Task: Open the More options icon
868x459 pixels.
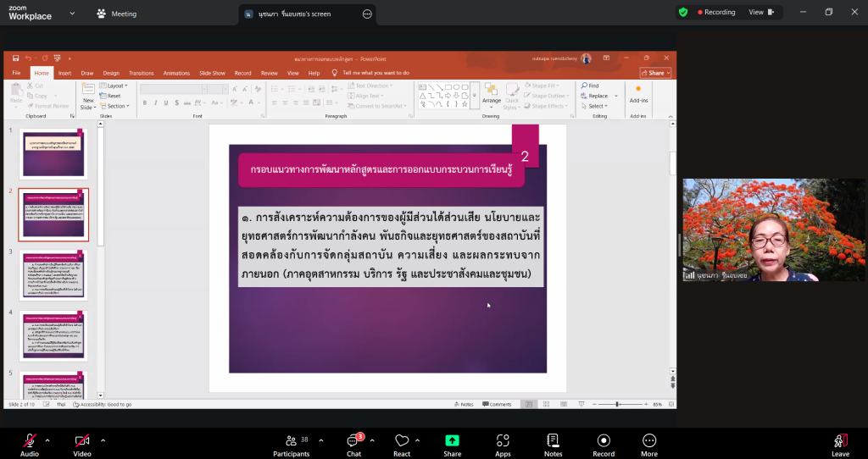Action: point(649,441)
